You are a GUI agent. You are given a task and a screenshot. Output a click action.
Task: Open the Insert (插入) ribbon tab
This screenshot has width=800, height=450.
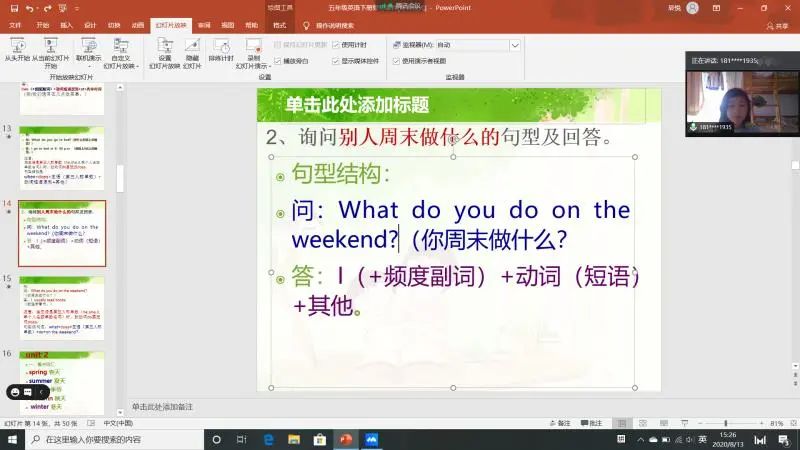(x=66, y=23)
